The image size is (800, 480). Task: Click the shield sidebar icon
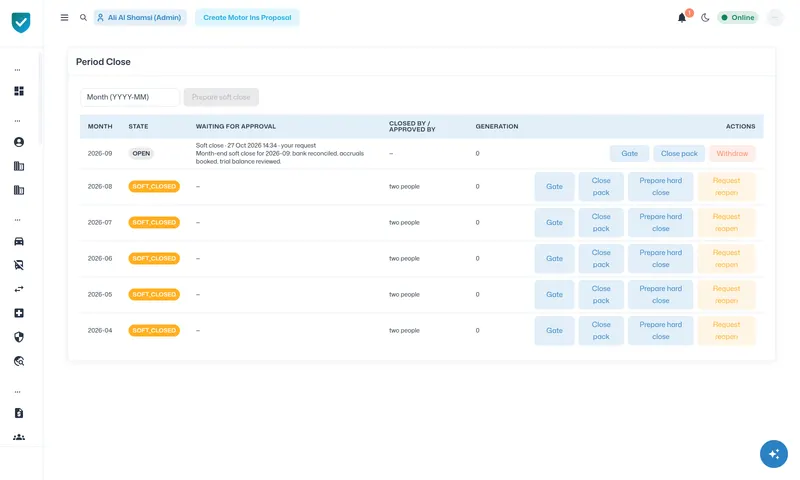[x=19, y=337]
